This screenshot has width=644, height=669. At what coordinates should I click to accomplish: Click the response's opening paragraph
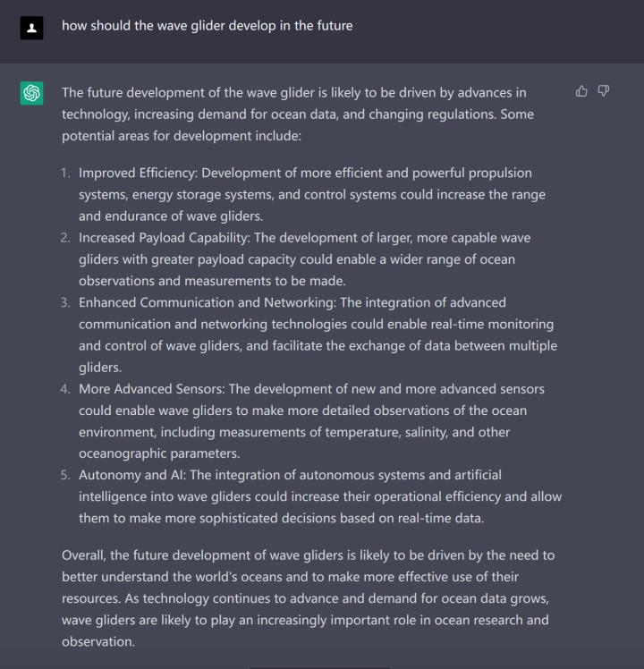pyautogui.click(x=298, y=114)
